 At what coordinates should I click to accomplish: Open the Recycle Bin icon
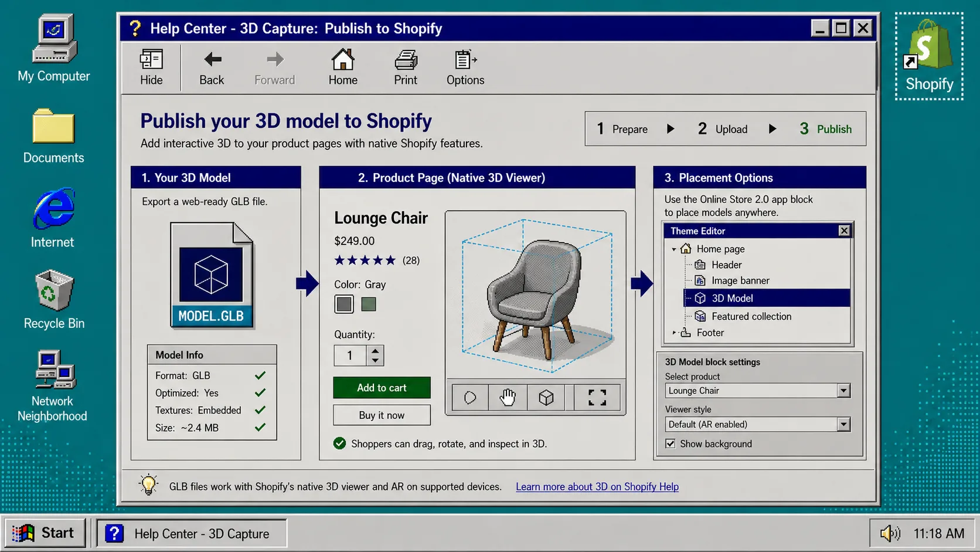click(54, 300)
